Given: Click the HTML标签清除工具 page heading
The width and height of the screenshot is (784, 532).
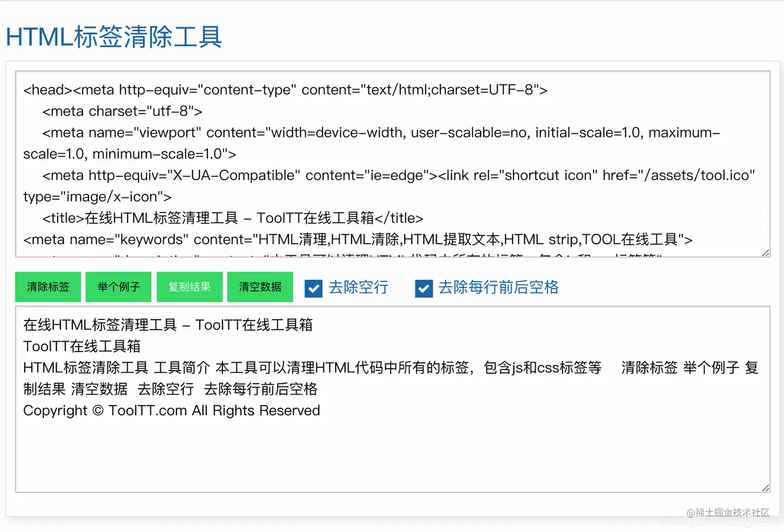Looking at the screenshot, I should coord(114,37).
